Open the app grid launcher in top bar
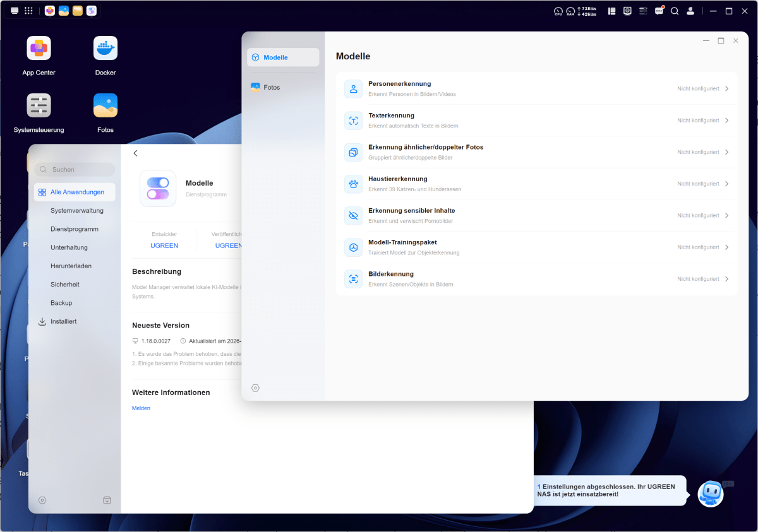Viewport: 758px width, 532px height. (x=28, y=11)
